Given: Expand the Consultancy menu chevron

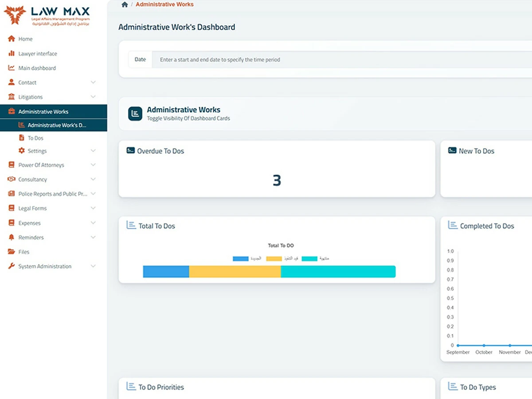Looking at the screenshot, I should tap(93, 179).
